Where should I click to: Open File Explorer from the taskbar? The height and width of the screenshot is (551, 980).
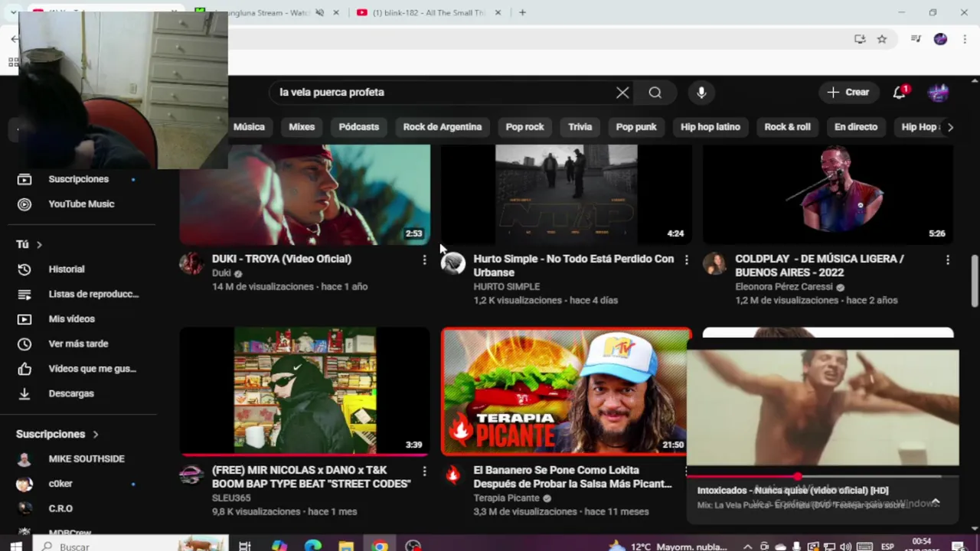click(346, 546)
